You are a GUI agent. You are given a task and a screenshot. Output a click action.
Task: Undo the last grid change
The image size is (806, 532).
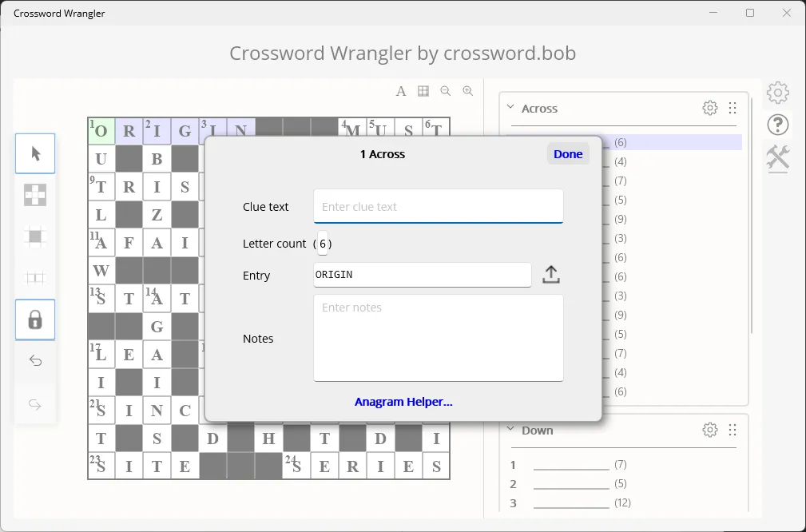35,361
